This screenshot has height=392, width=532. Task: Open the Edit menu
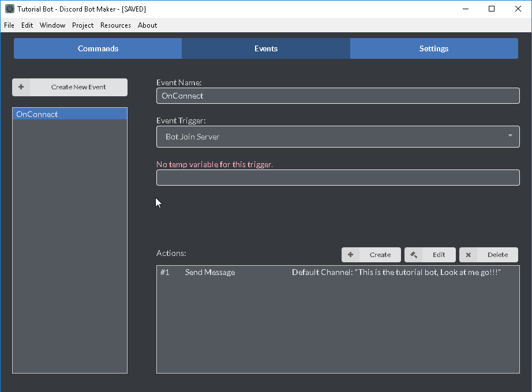27,25
